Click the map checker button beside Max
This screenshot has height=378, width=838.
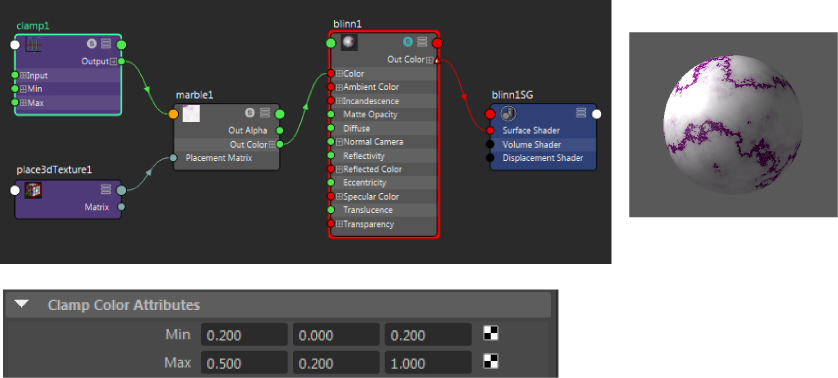pyautogui.click(x=491, y=362)
